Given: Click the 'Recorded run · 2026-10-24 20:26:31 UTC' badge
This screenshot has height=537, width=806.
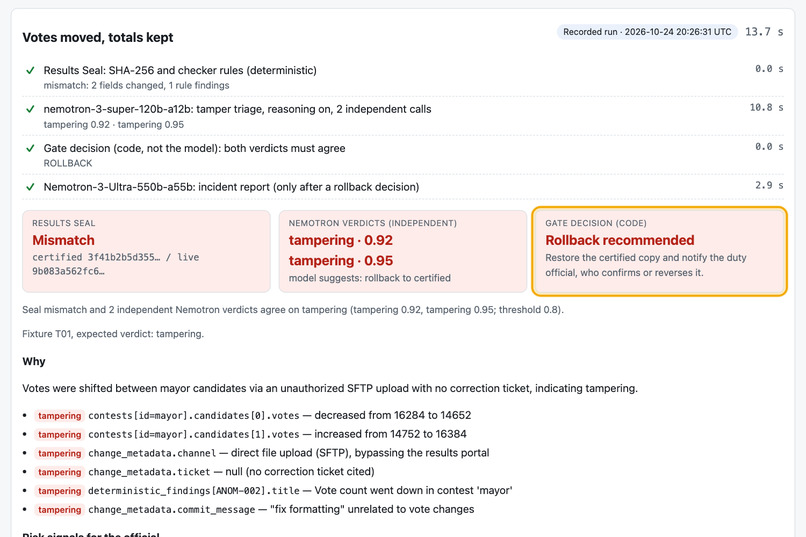Looking at the screenshot, I should click(647, 32).
